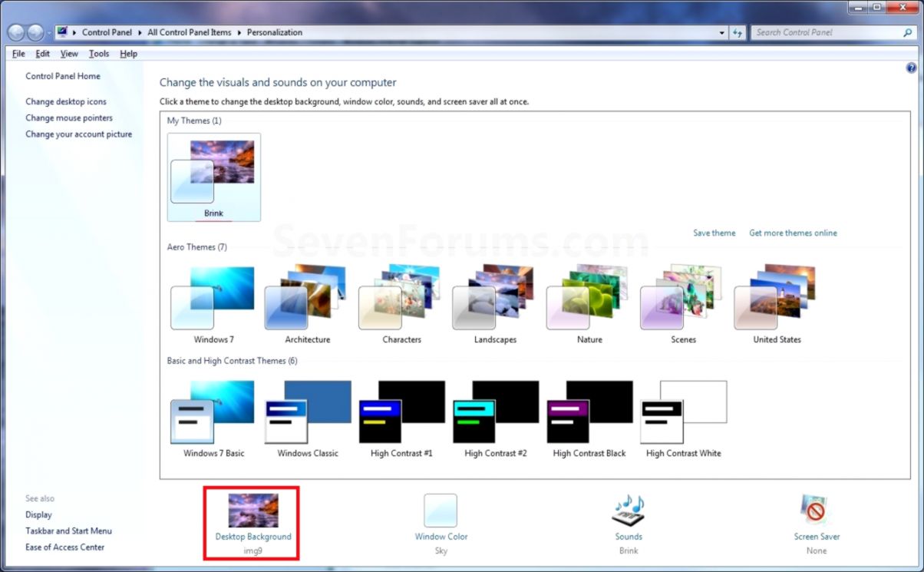
Task: Click Get more themes online
Action: pyautogui.click(x=793, y=233)
